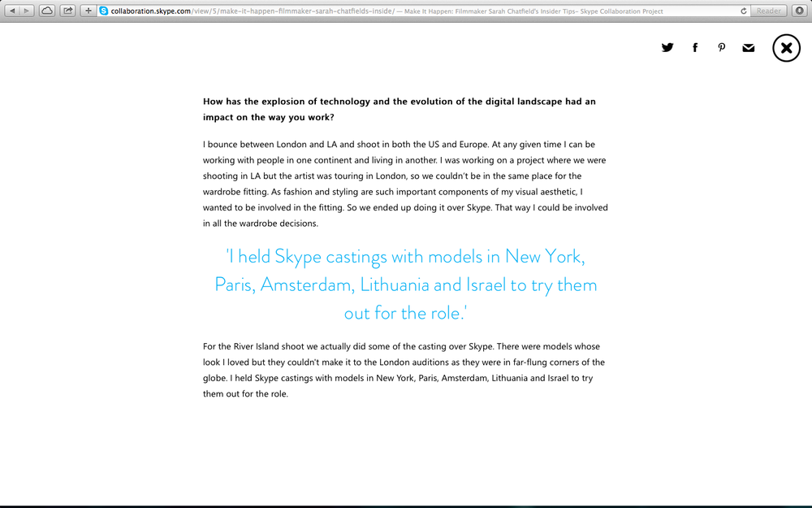
Task: Enable Reader view for the article
Action: click(768, 11)
